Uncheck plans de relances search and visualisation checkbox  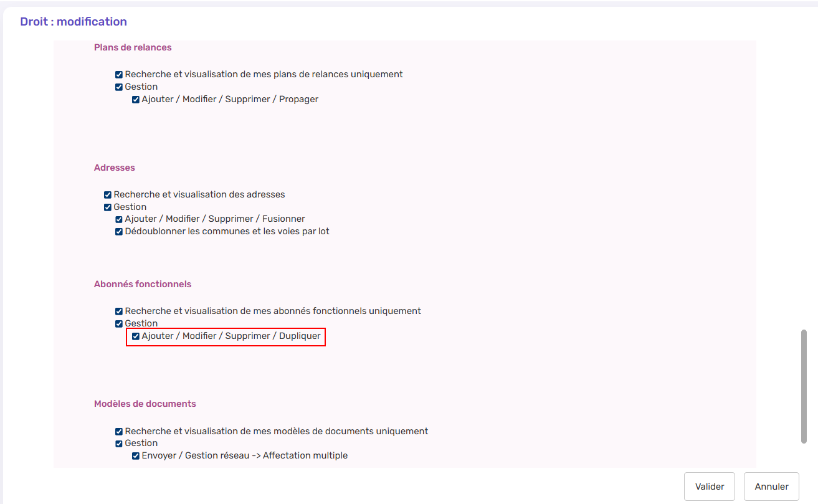pyautogui.click(x=119, y=75)
